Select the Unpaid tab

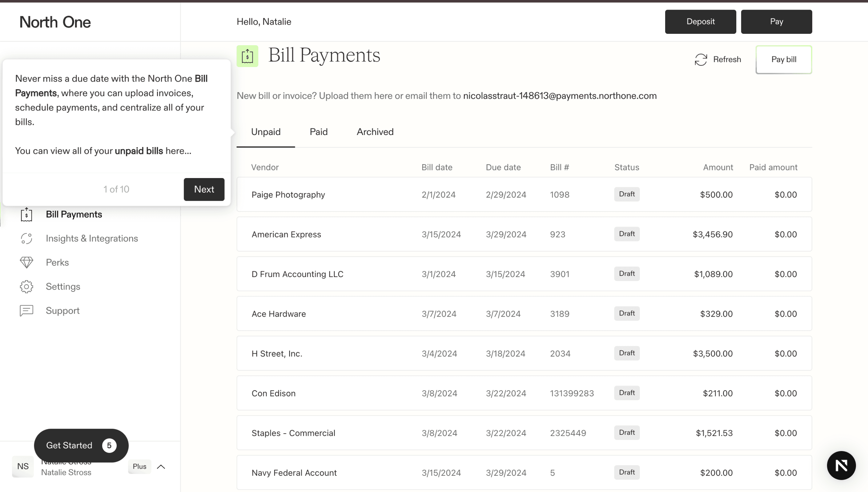[266, 132]
